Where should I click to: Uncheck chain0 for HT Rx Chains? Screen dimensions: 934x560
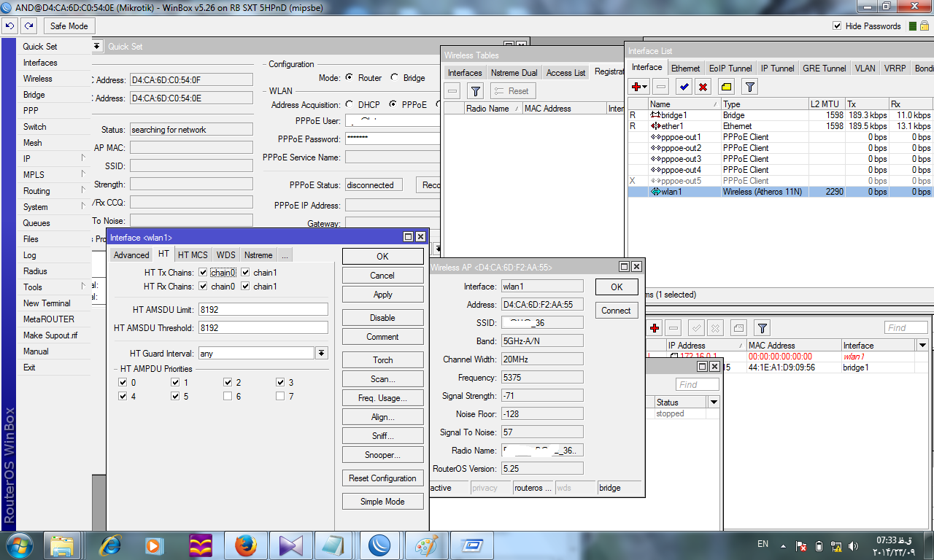pyautogui.click(x=203, y=287)
